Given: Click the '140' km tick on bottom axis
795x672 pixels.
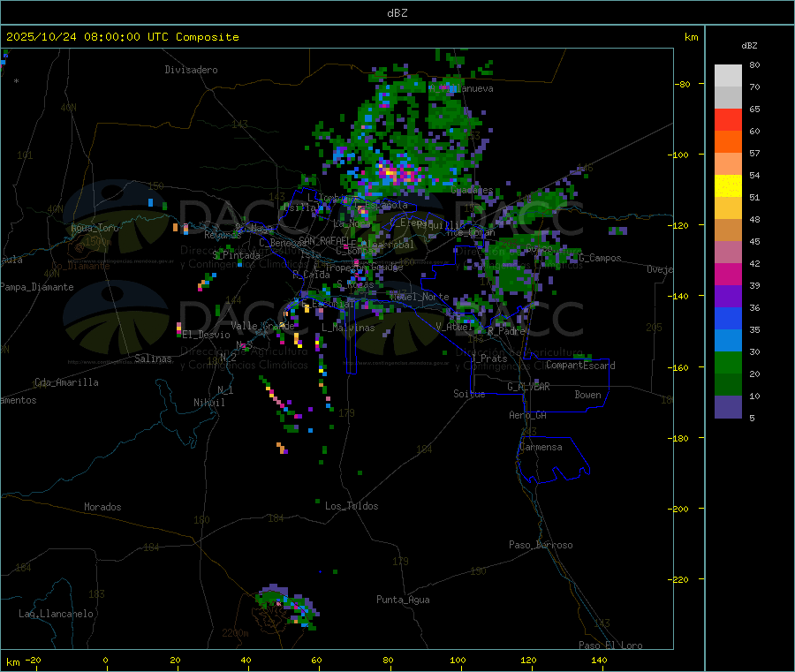Looking at the screenshot, I should point(599,660).
